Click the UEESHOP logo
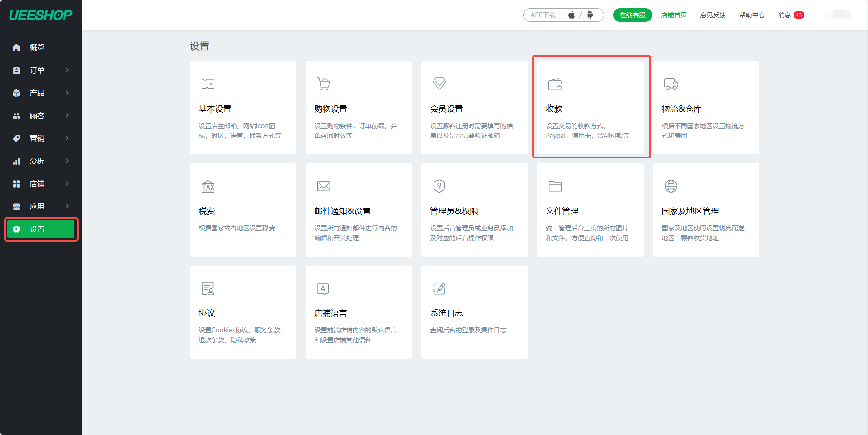Screen dimensions: 868x435 (x=41, y=15)
